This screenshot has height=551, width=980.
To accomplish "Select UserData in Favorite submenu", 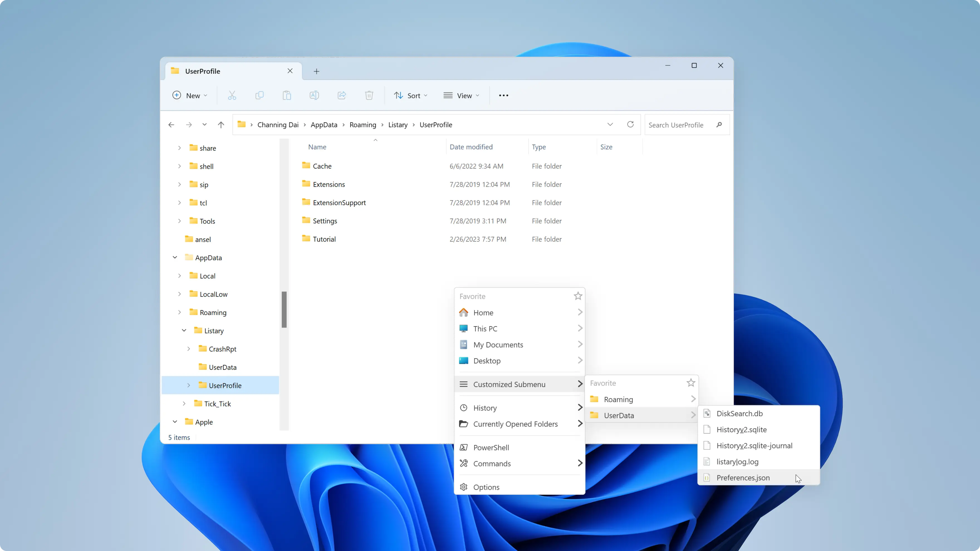I will click(642, 415).
